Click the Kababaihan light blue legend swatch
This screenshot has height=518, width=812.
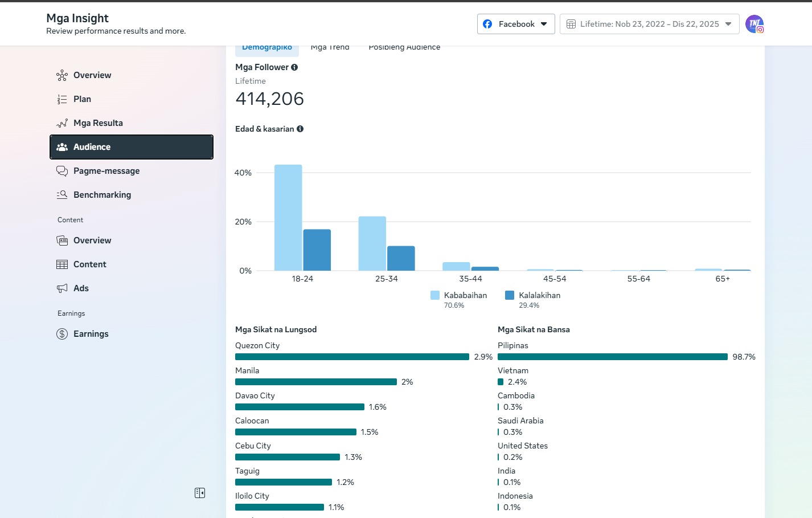[435, 295]
